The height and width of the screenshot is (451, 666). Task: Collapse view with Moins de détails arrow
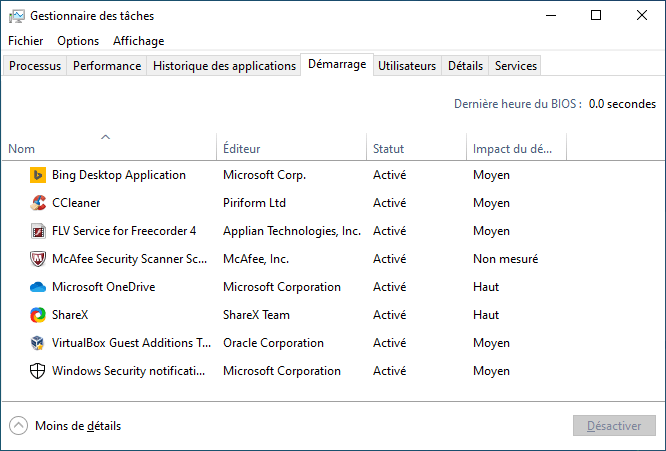tap(18, 426)
